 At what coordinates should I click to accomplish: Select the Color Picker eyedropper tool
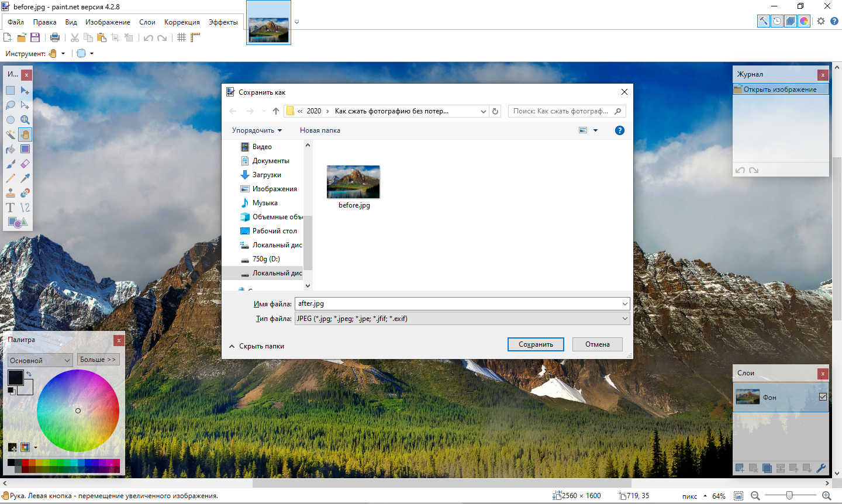25,178
